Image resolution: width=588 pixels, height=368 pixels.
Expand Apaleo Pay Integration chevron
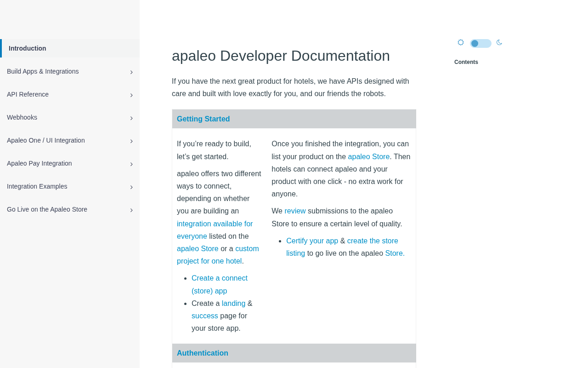tap(131, 164)
